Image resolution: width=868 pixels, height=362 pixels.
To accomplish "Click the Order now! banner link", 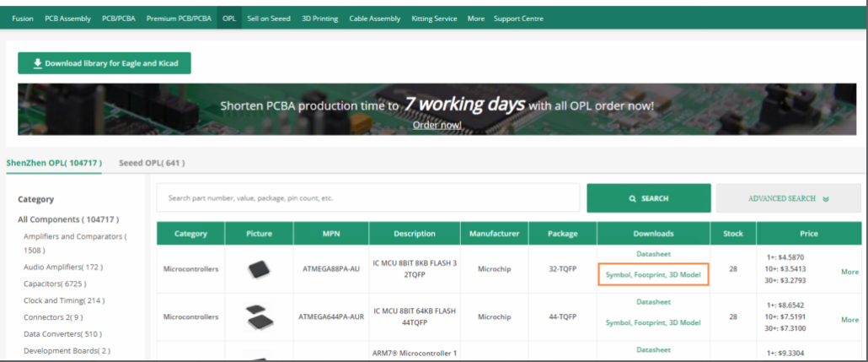I will point(437,125).
